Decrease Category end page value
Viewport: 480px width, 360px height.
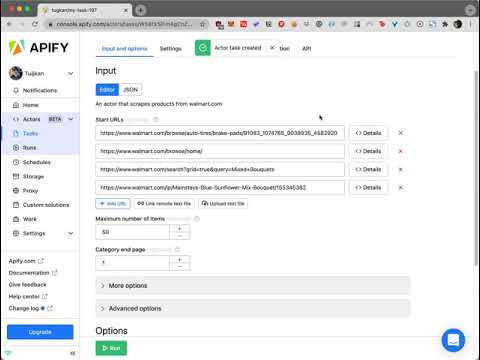click(x=180, y=267)
